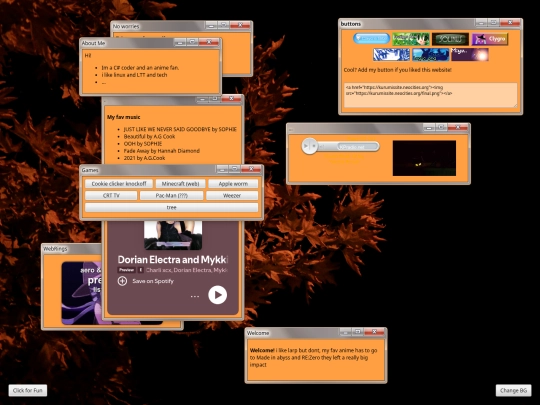The image size is (540, 405).
Task: Close the Games window
Action: tap(251, 169)
